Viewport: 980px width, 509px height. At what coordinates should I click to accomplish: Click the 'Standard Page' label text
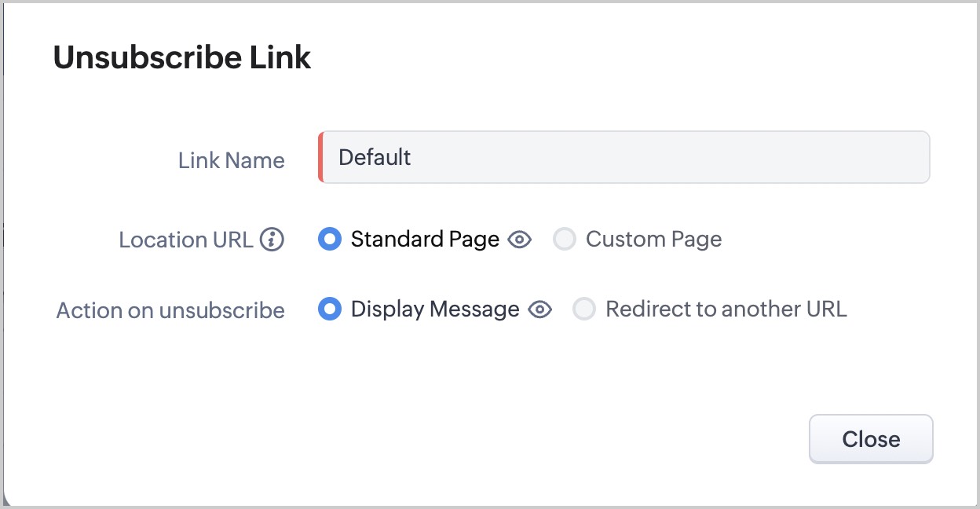(x=425, y=239)
